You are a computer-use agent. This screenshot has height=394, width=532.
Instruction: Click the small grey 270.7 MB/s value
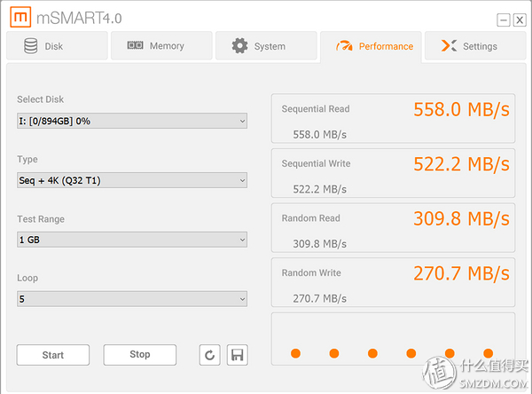[x=319, y=299]
